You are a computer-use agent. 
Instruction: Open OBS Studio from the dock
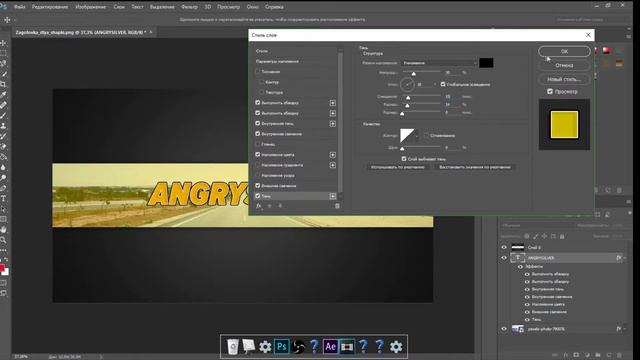298,347
